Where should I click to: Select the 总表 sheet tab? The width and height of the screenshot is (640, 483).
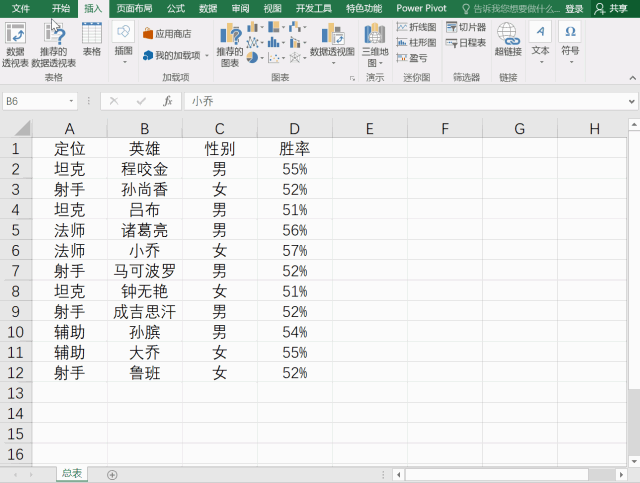click(x=72, y=474)
